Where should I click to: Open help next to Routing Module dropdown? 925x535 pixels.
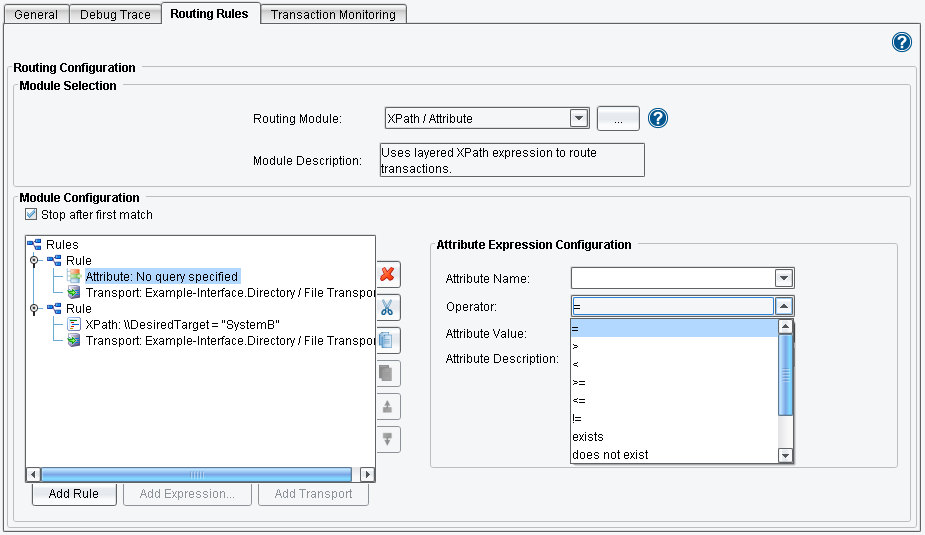[657, 118]
